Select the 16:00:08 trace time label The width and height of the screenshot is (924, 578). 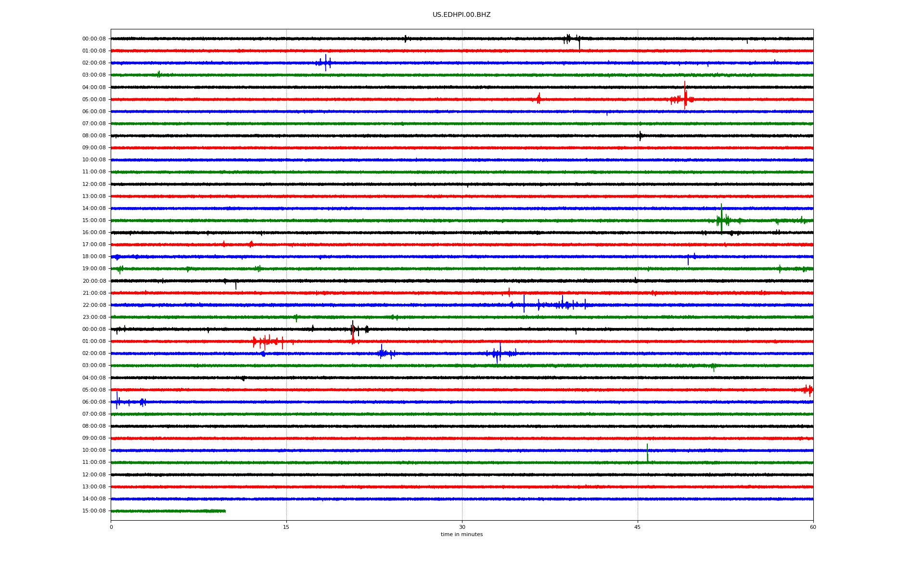94,233
